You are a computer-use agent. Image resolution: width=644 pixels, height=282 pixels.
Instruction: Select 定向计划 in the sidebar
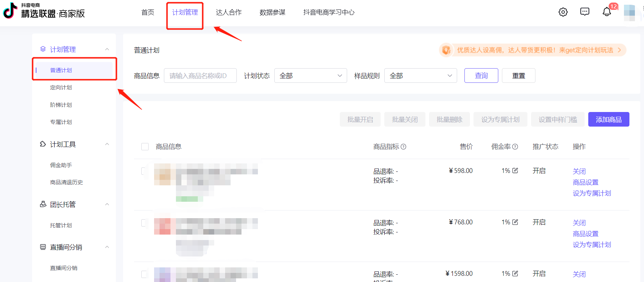tap(61, 88)
